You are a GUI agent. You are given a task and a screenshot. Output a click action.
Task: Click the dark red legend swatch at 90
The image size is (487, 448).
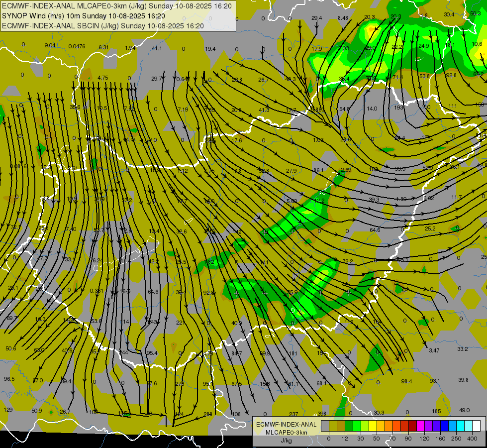(413, 426)
